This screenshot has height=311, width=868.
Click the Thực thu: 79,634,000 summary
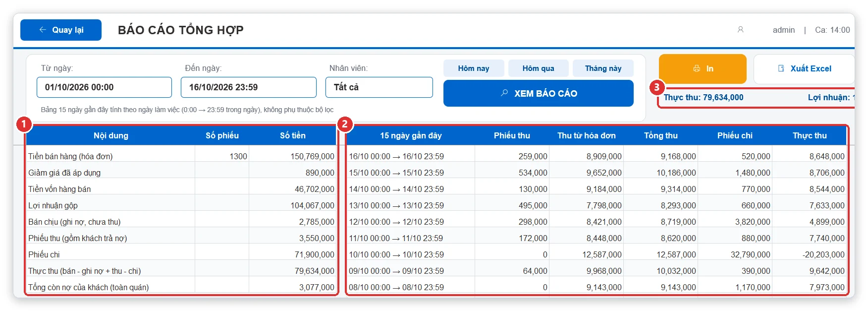(704, 97)
